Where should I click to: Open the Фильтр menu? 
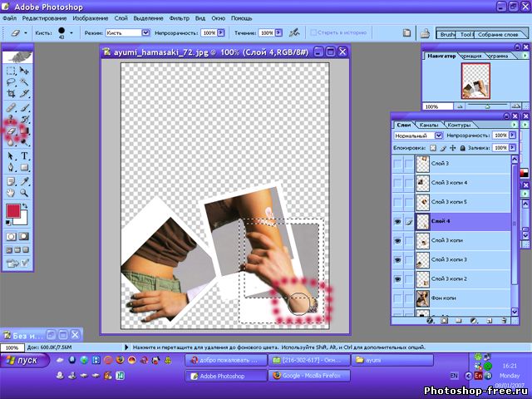(179, 17)
